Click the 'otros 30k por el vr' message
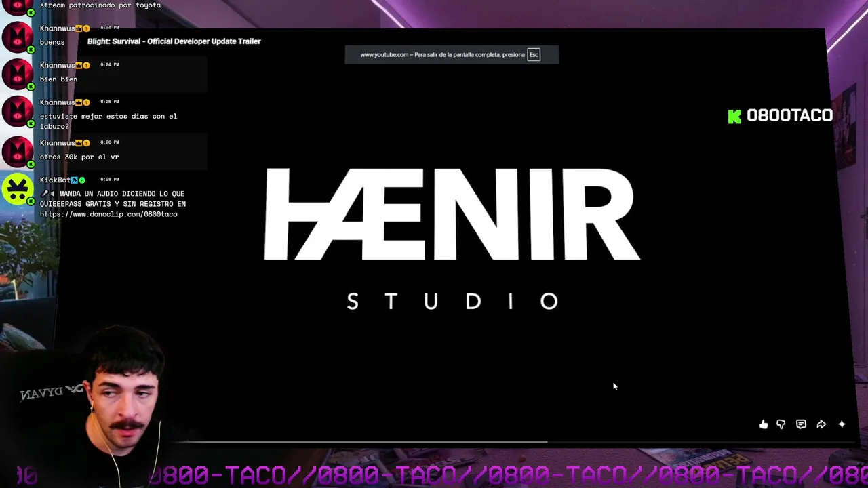The height and width of the screenshot is (488, 868). 79,157
